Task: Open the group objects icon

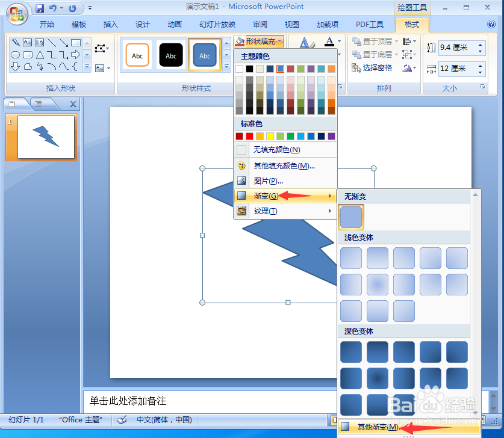Action: click(x=409, y=55)
